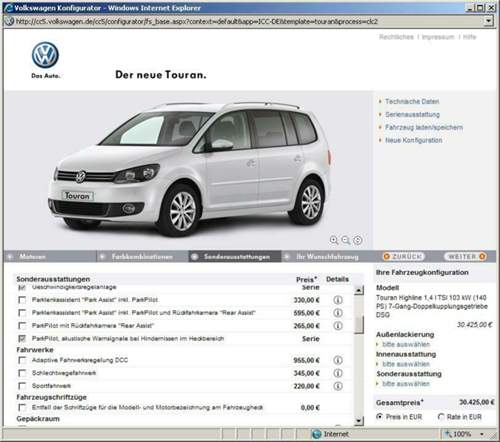The height and width of the screenshot is (442, 500).
Task: Open the Impressum link
Action: (x=438, y=37)
